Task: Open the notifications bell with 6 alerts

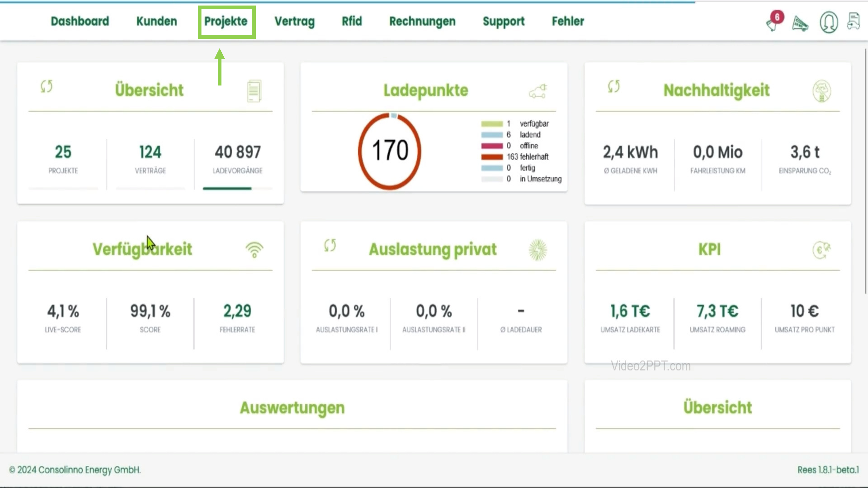Action: [772, 24]
